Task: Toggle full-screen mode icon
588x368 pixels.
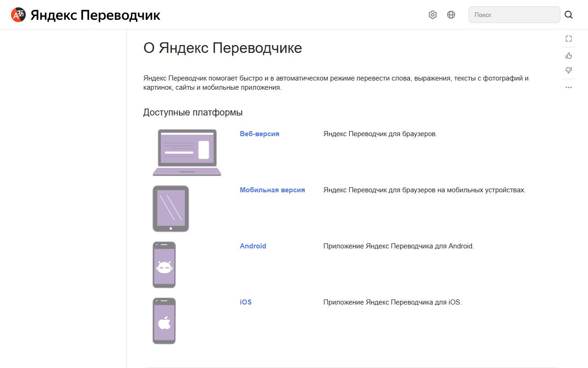Action: click(x=569, y=39)
